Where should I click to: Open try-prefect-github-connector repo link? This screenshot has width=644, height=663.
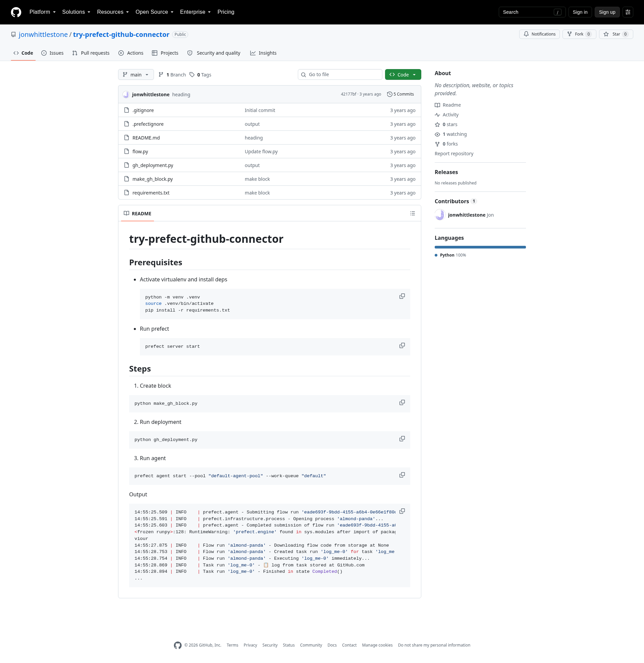[x=121, y=35]
